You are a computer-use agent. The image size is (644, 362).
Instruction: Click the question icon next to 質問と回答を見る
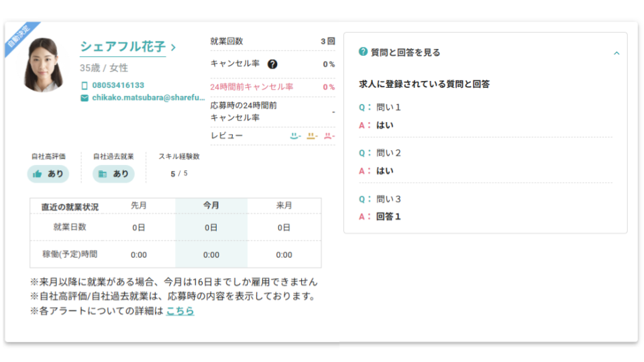click(x=363, y=52)
